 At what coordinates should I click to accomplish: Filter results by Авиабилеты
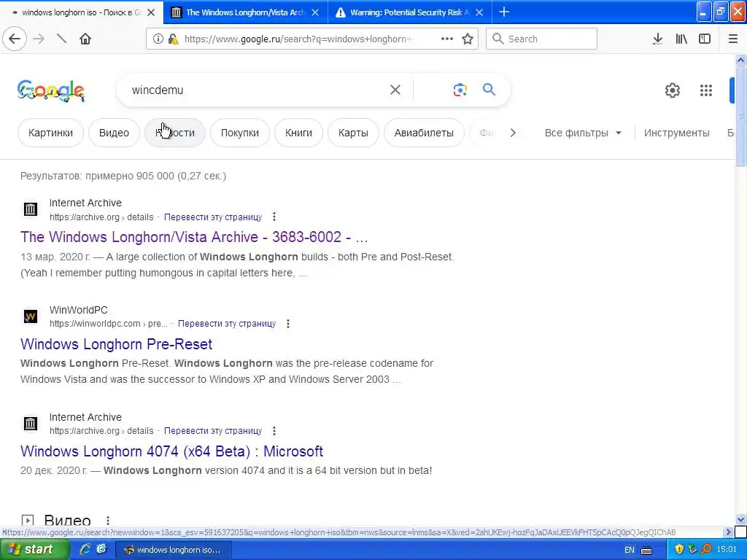coord(424,133)
